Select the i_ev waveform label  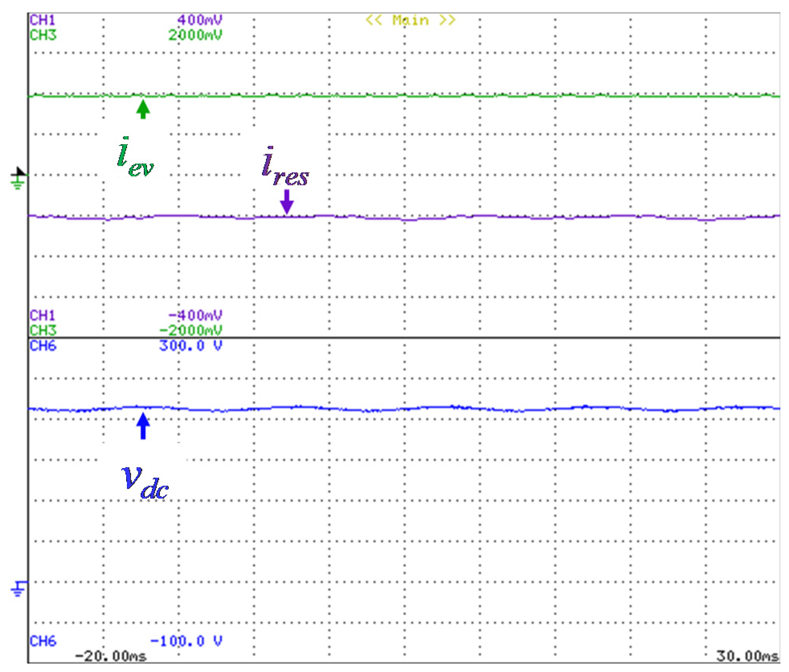point(135,157)
